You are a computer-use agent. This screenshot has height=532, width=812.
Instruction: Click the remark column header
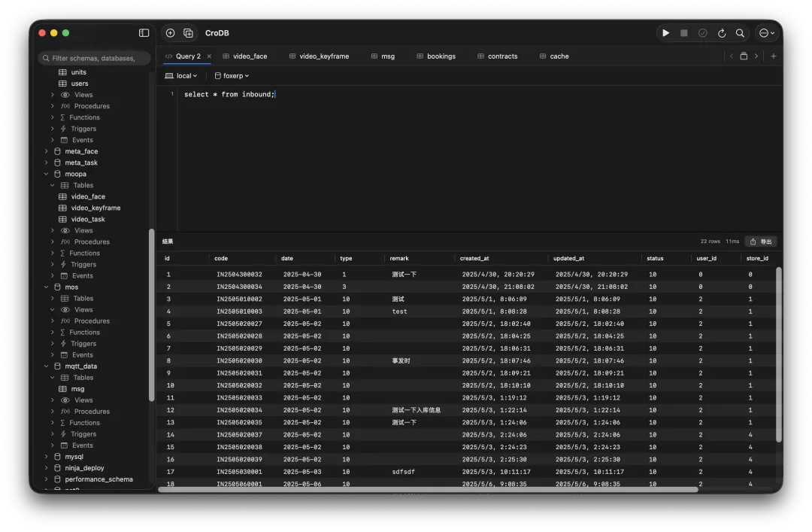pos(399,258)
